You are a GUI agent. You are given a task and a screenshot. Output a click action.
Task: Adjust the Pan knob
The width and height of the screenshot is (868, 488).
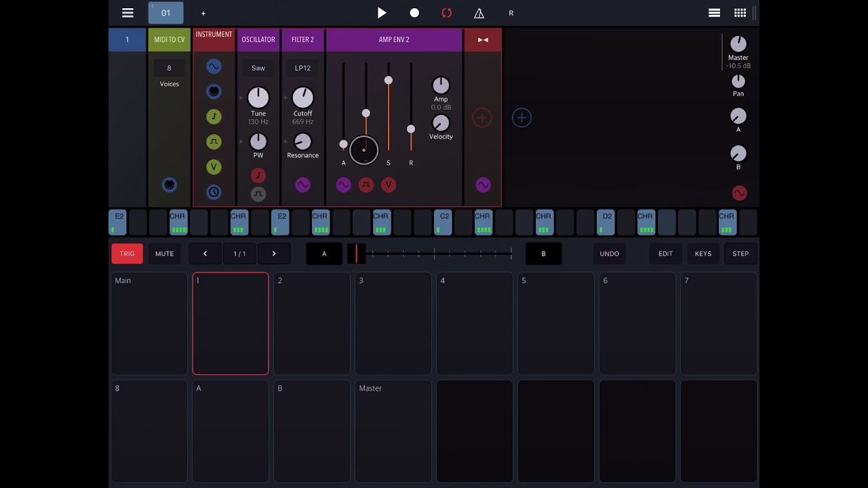(x=738, y=81)
